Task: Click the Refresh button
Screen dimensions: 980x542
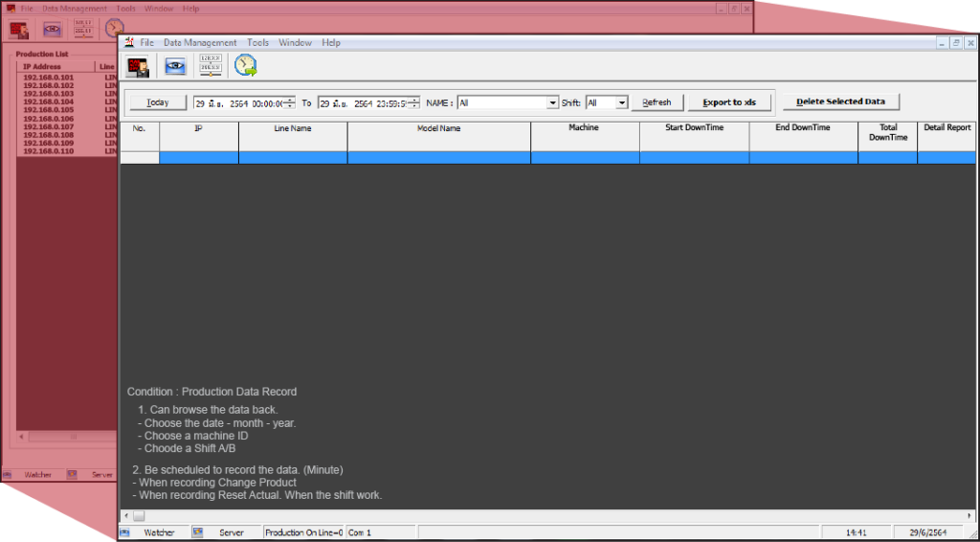Action: tap(657, 102)
